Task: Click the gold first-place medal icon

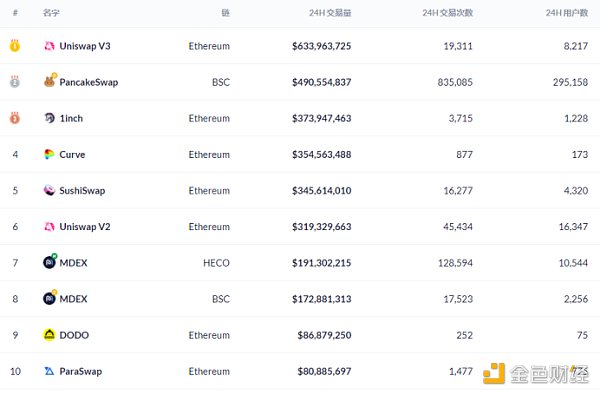Action: click(15, 46)
